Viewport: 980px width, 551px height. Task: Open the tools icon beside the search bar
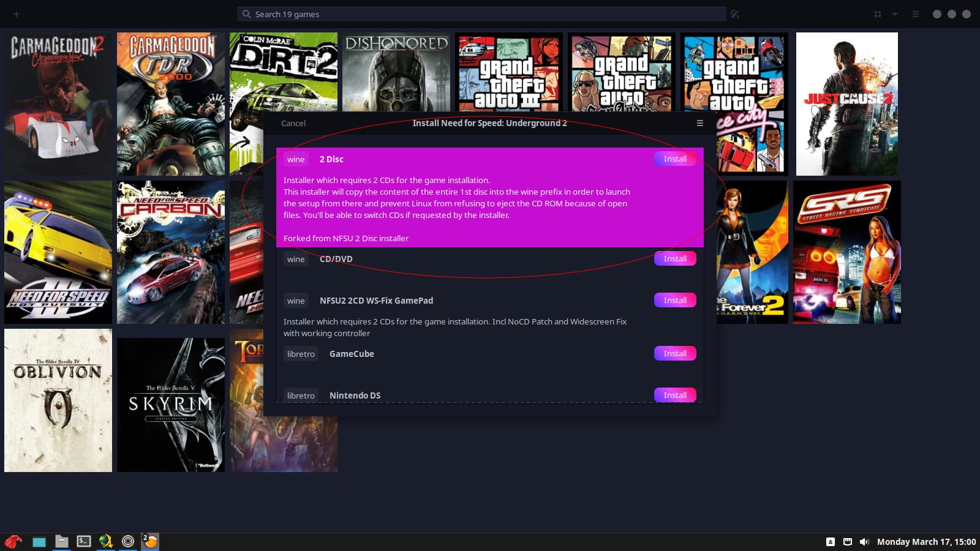735,14
